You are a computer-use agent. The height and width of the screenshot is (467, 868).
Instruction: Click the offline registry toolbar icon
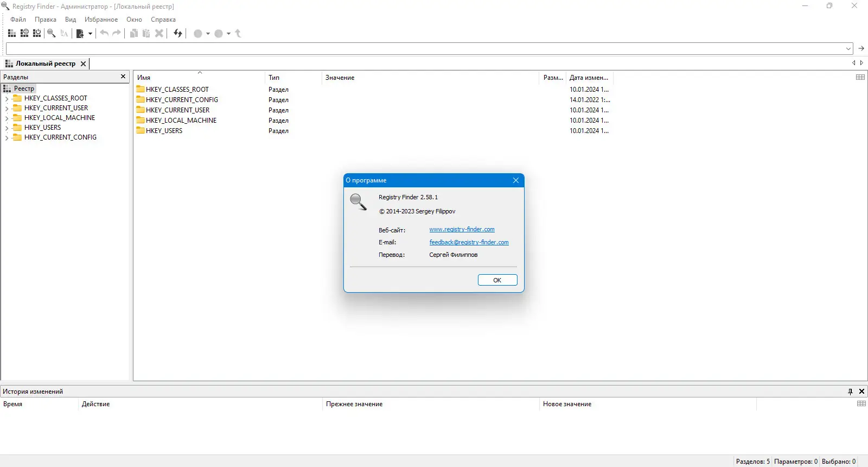pyautogui.click(x=37, y=33)
